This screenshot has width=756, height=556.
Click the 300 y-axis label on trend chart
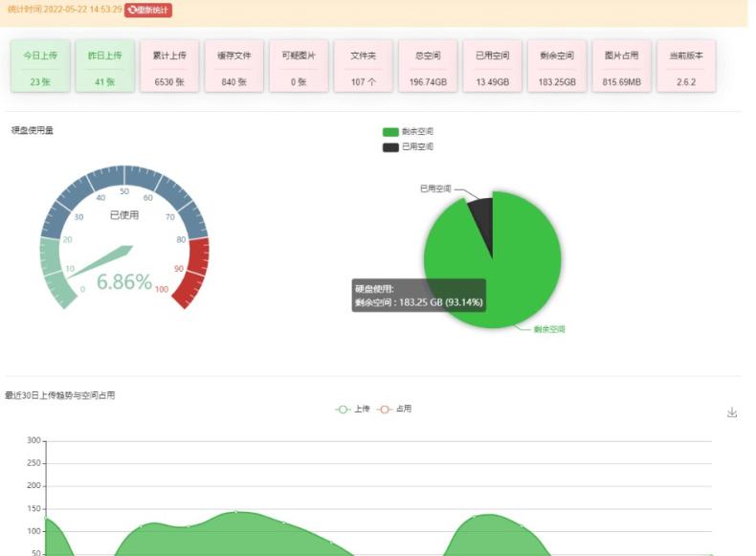tap(33, 440)
